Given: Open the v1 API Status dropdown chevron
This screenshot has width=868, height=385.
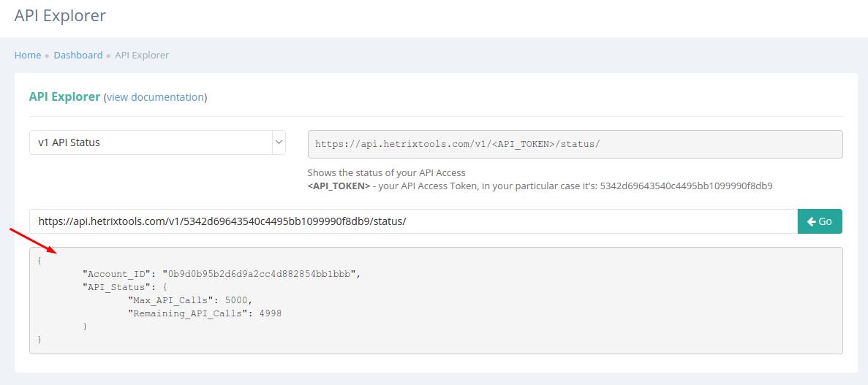Looking at the screenshot, I should point(278,142).
